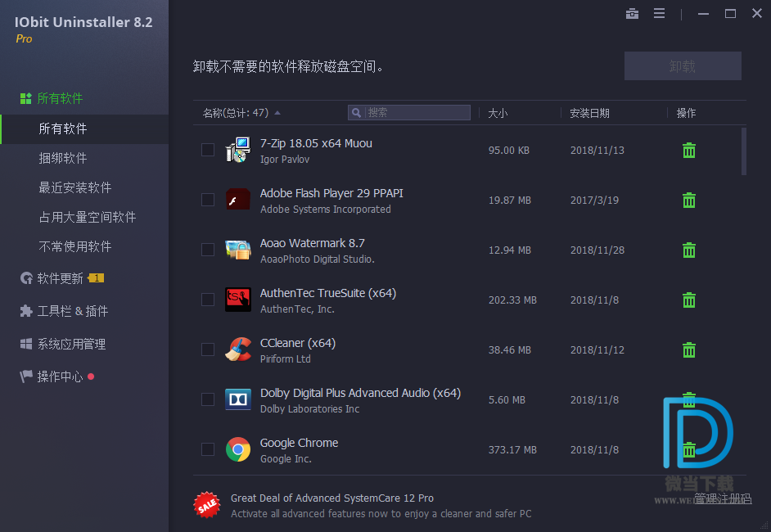Tick checkbox for Dolby Digital Plus Advanced Audio

(x=208, y=399)
